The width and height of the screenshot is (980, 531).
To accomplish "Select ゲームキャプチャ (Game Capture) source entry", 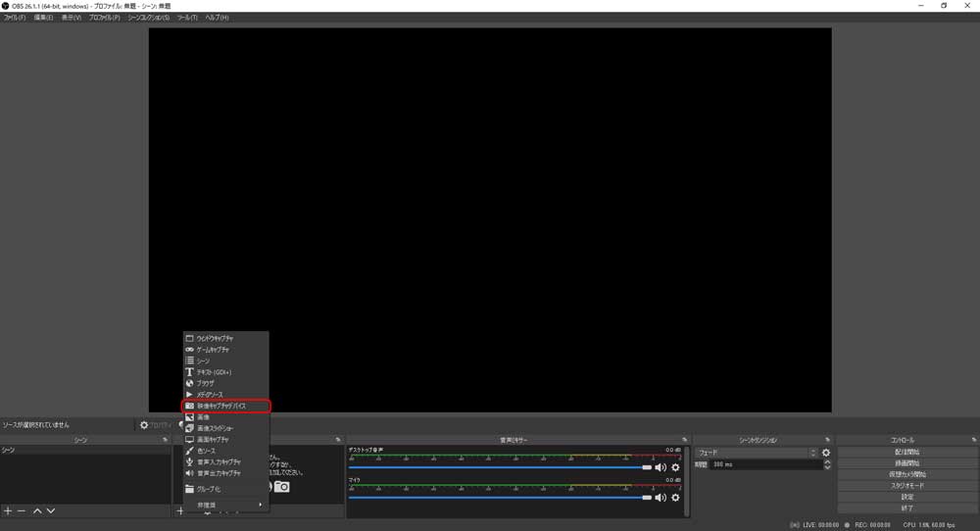I will (225, 349).
